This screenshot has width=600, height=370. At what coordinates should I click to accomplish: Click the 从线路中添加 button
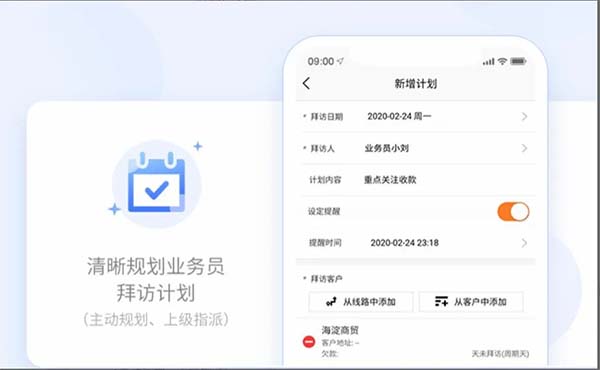[361, 302]
